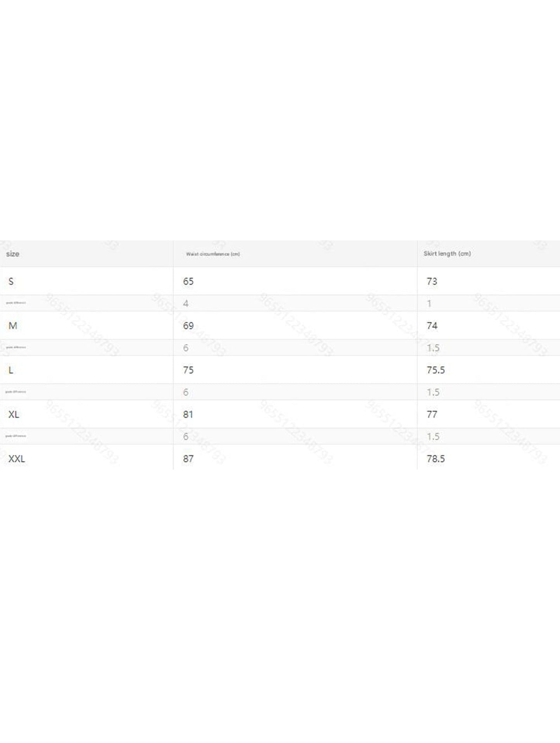Click skirt length 77 for size XL
The height and width of the screenshot is (743, 560).
coord(432,414)
